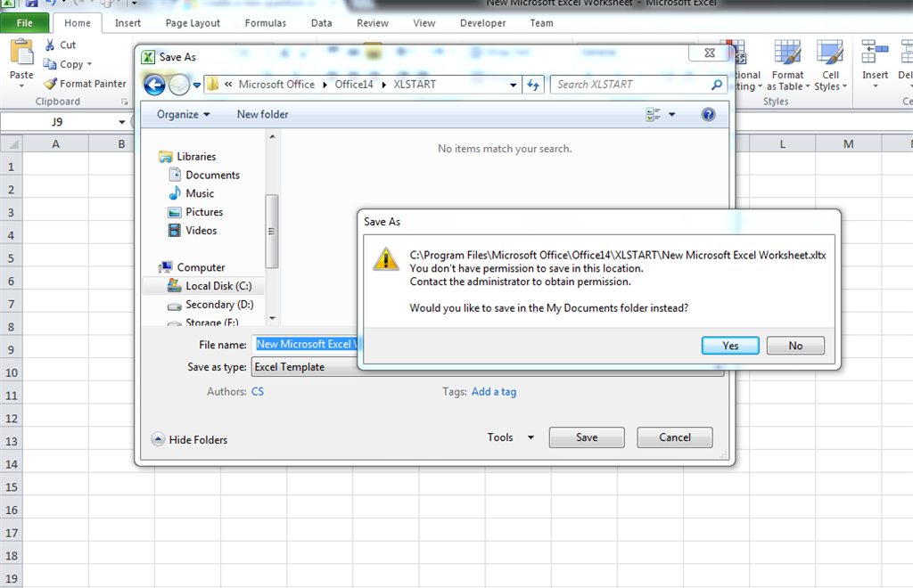Expand the view options dropdown arrow

point(672,115)
